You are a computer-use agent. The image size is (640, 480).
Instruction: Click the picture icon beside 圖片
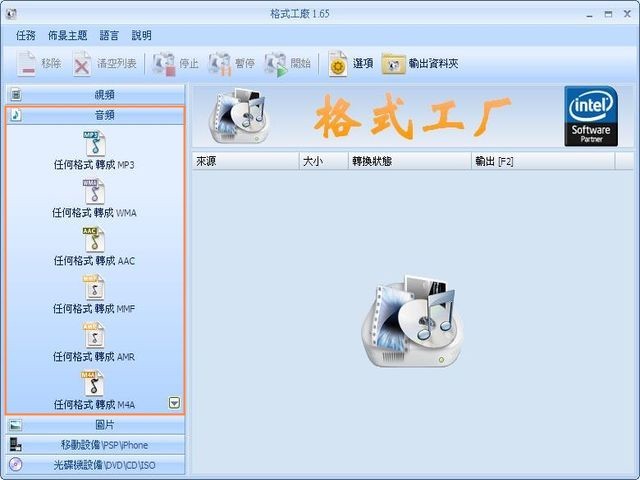pos(16,425)
